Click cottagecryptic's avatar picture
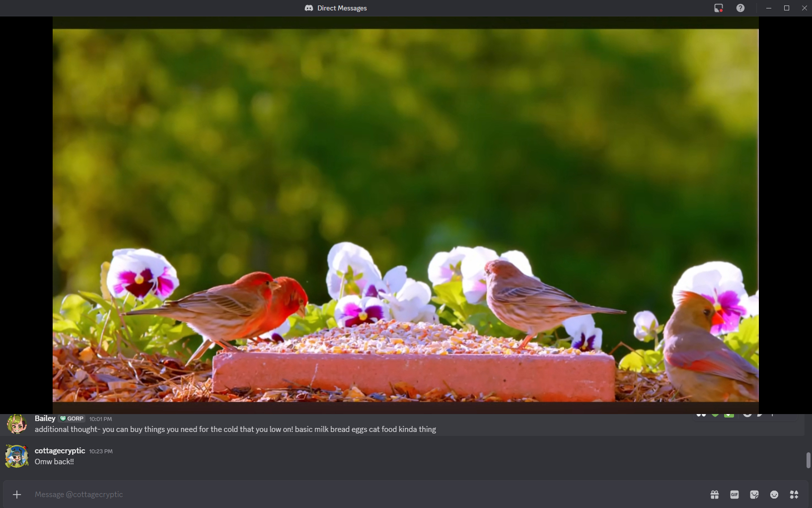 pos(16,456)
